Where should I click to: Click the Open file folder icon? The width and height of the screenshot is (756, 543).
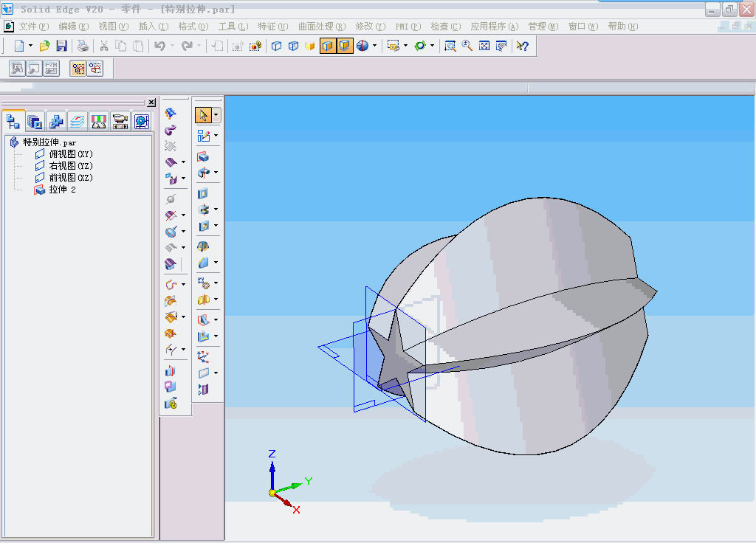45,46
